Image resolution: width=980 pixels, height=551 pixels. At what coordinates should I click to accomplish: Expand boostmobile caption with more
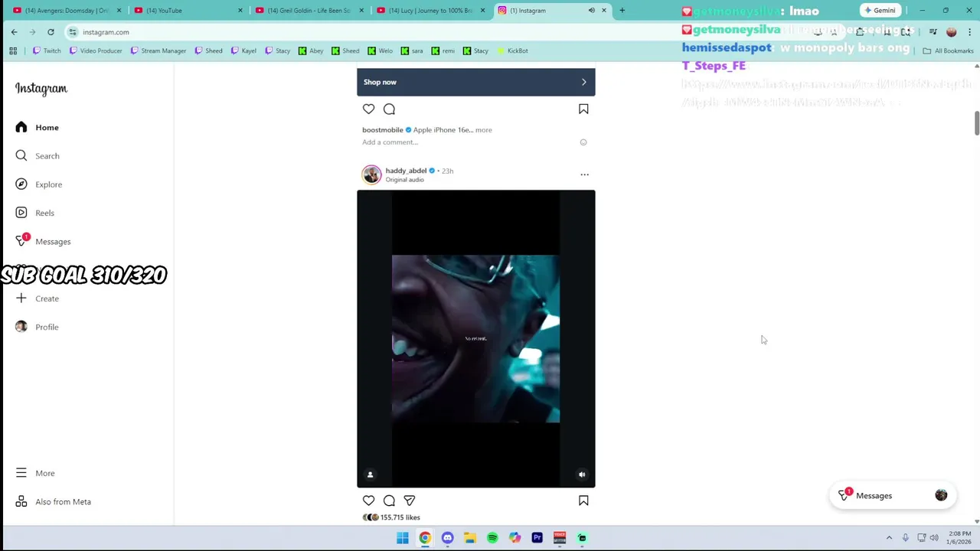click(483, 130)
